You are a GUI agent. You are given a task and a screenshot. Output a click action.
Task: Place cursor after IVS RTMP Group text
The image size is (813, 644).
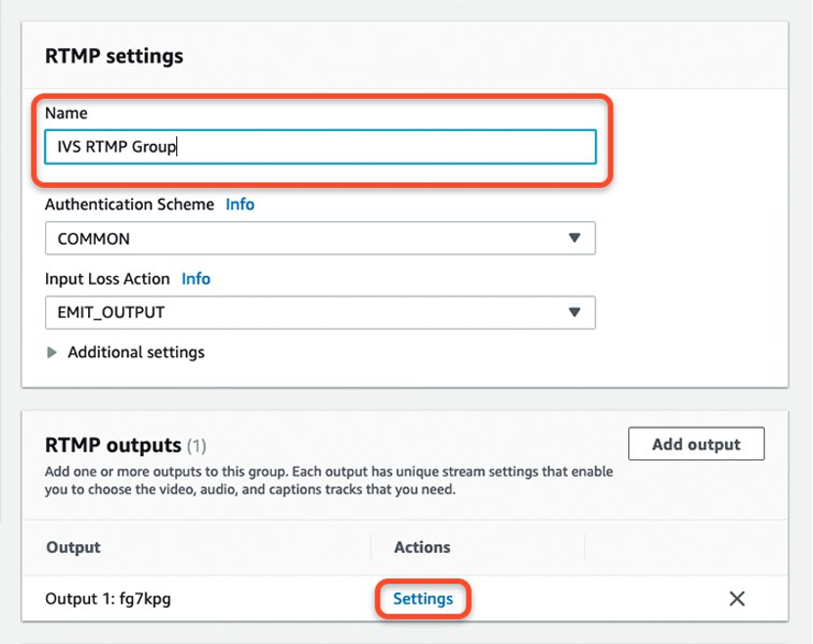[179, 147]
